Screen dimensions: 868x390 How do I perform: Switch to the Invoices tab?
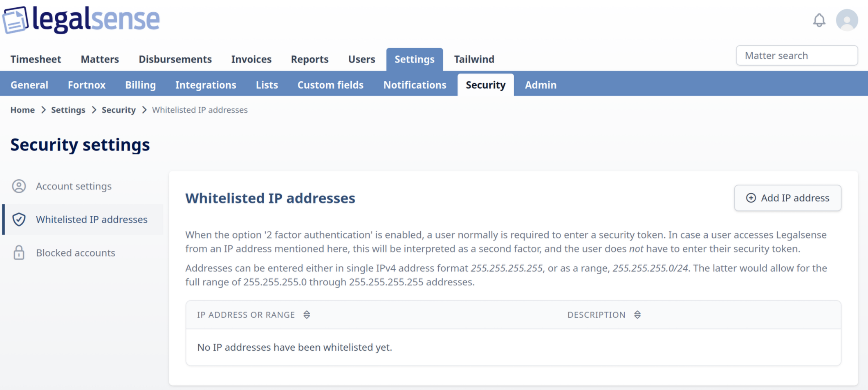point(251,59)
